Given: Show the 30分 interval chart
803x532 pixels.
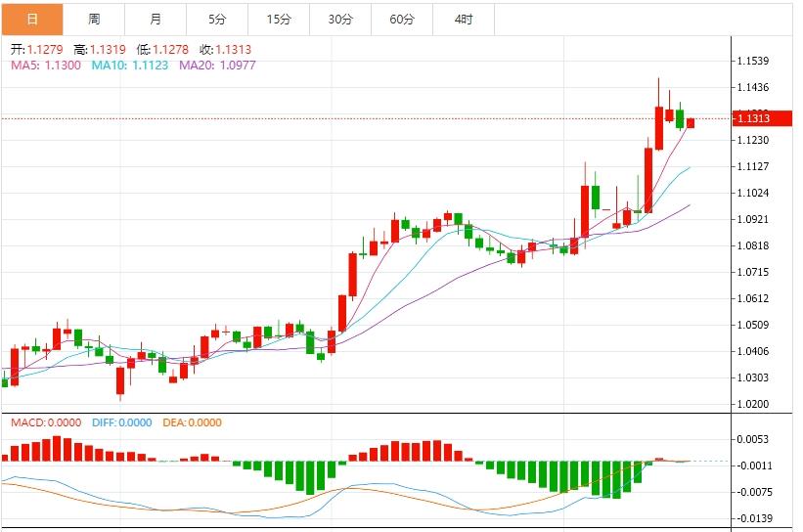Looking at the screenshot, I should pyautogui.click(x=340, y=19).
